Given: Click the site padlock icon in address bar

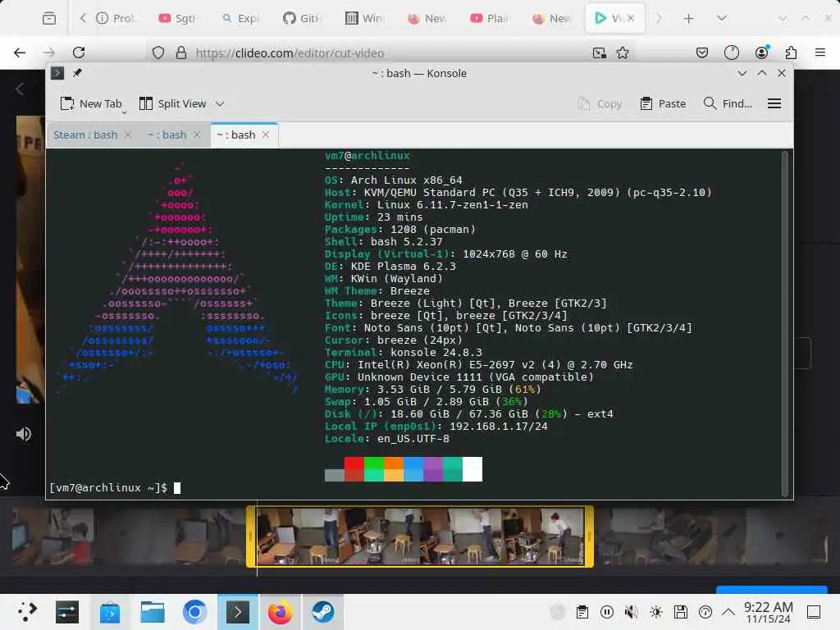Looking at the screenshot, I should (181, 52).
